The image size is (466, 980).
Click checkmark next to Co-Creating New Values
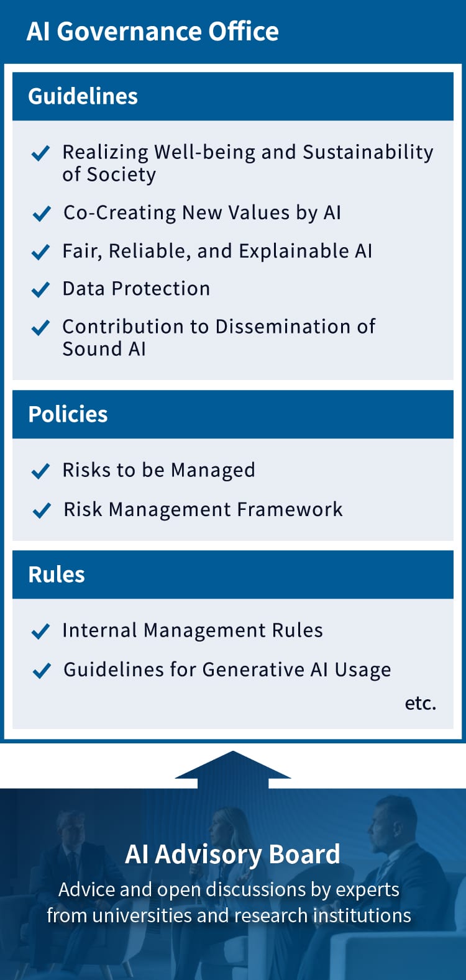coord(41,214)
